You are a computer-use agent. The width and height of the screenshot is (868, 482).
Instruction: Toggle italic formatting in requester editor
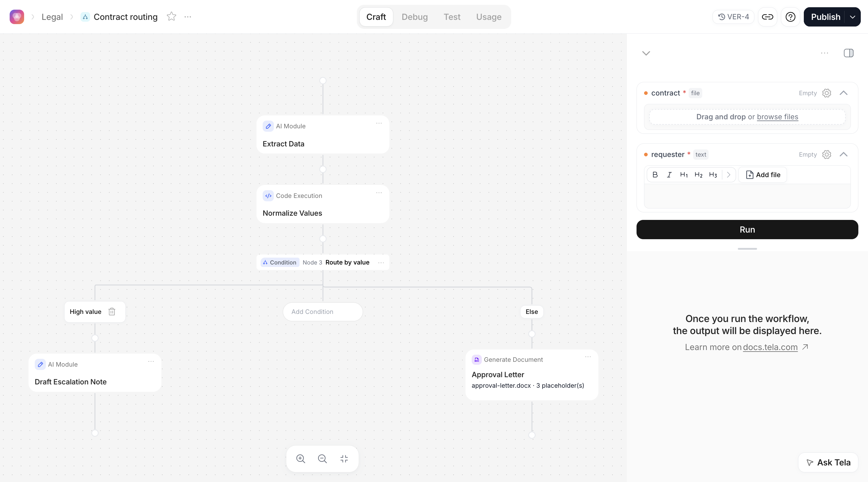click(669, 174)
